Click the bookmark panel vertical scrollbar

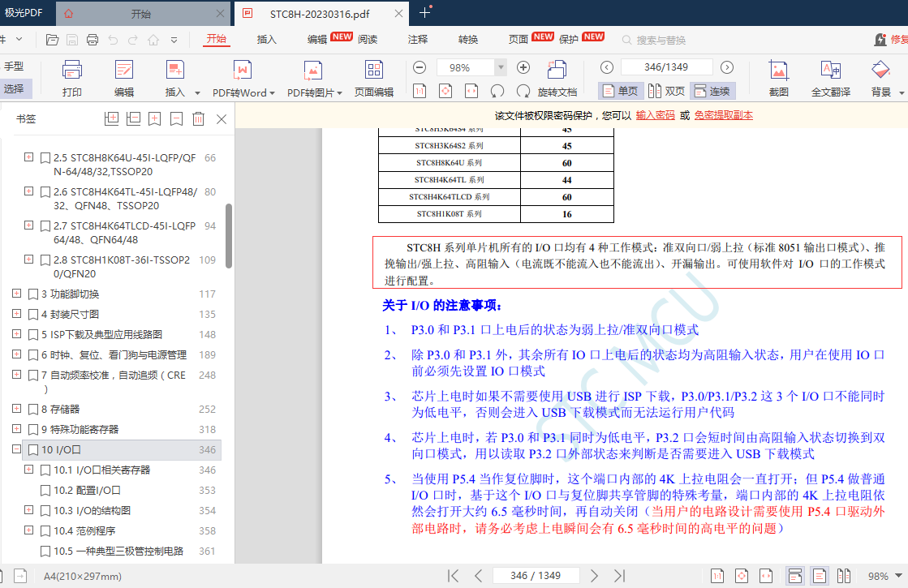point(229,235)
